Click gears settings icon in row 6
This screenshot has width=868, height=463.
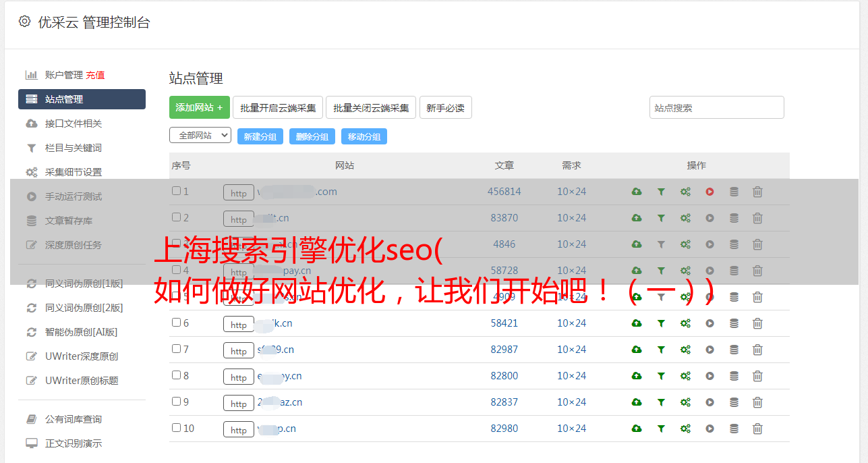685,323
